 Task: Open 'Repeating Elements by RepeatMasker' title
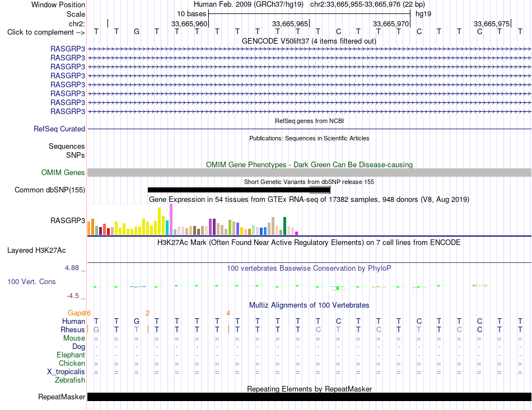coord(309,389)
